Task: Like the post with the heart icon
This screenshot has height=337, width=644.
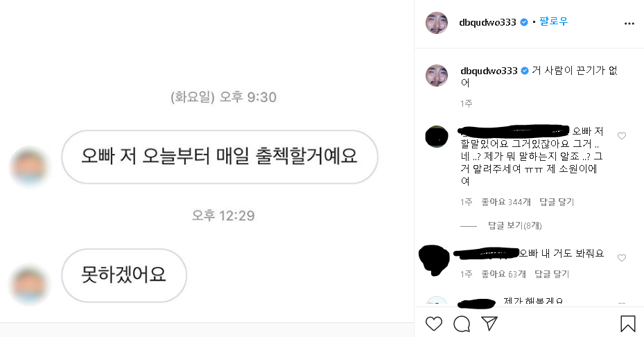Action: click(434, 324)
